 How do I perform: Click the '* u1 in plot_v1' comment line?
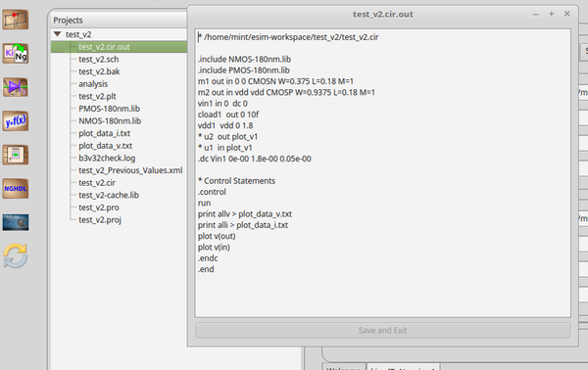pos(225,148)
